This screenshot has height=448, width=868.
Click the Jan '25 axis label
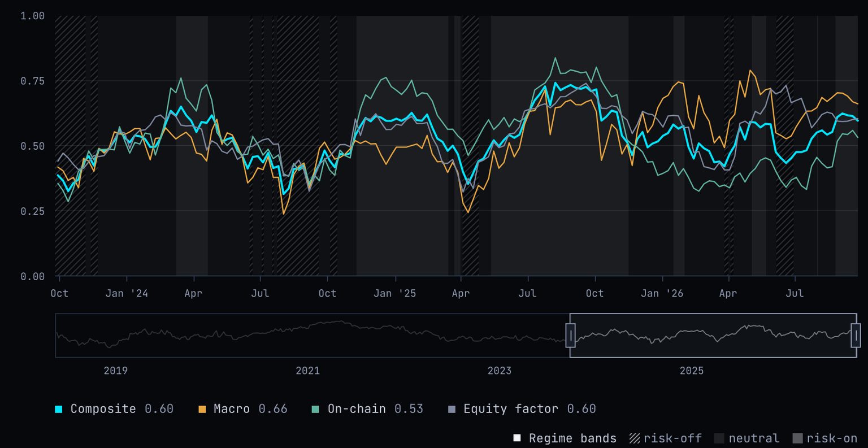[x=395, y=293]
